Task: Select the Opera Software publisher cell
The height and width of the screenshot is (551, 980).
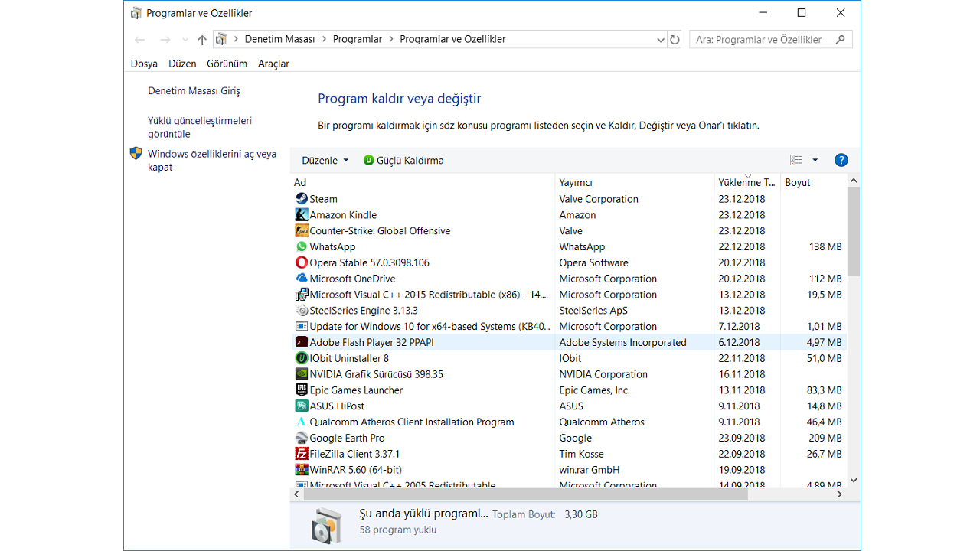Action: tap(593, 262)
